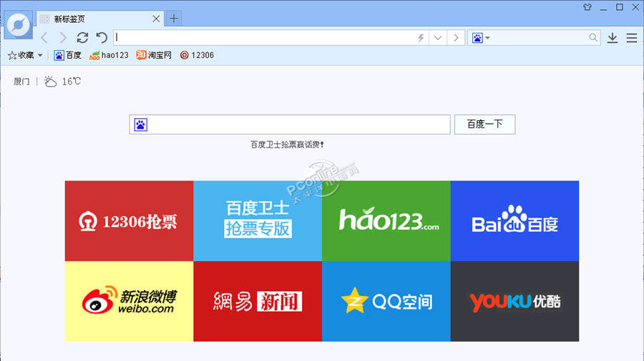Click the Baidu paw icon in search box
Image resolution: width=644 pixels, height=361 pixels.
(x=140, y=125)
